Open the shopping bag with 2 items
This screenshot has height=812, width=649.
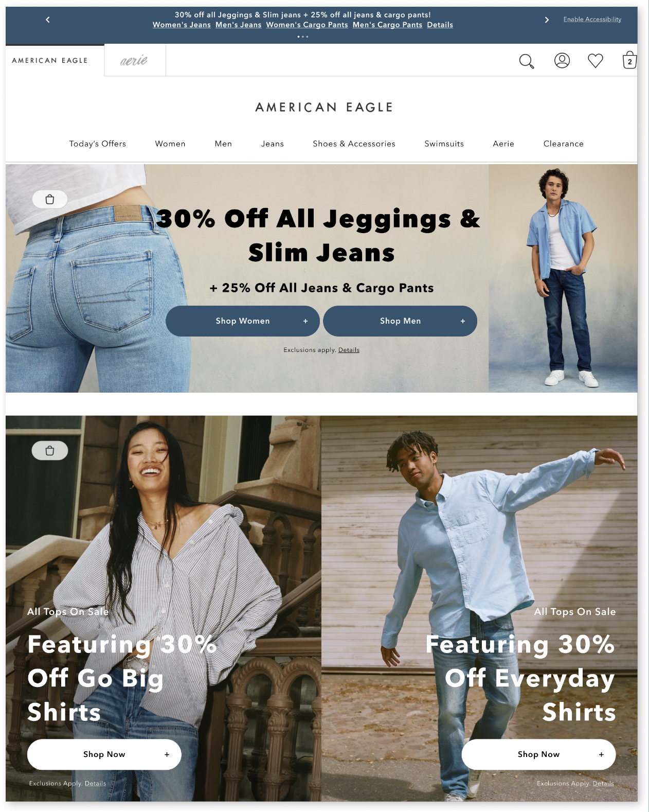pos(629,60)
